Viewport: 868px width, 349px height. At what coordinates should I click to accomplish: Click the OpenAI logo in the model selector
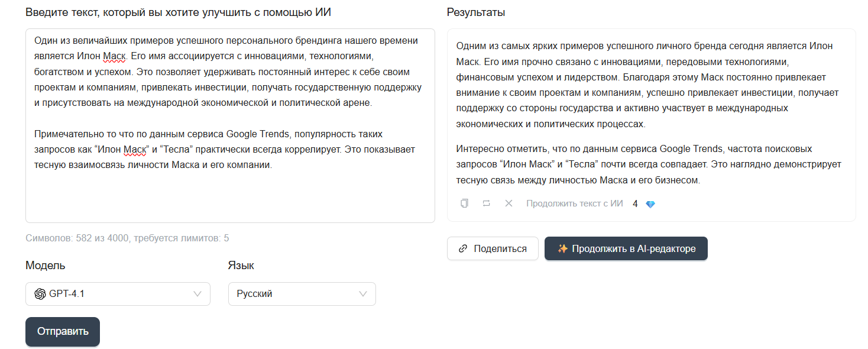tap(40, 294)
